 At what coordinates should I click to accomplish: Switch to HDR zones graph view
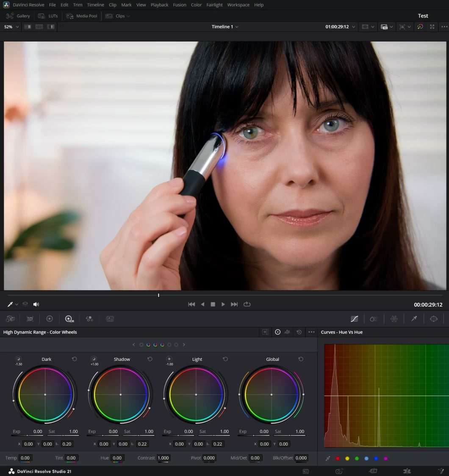click(x=287, y=332)
